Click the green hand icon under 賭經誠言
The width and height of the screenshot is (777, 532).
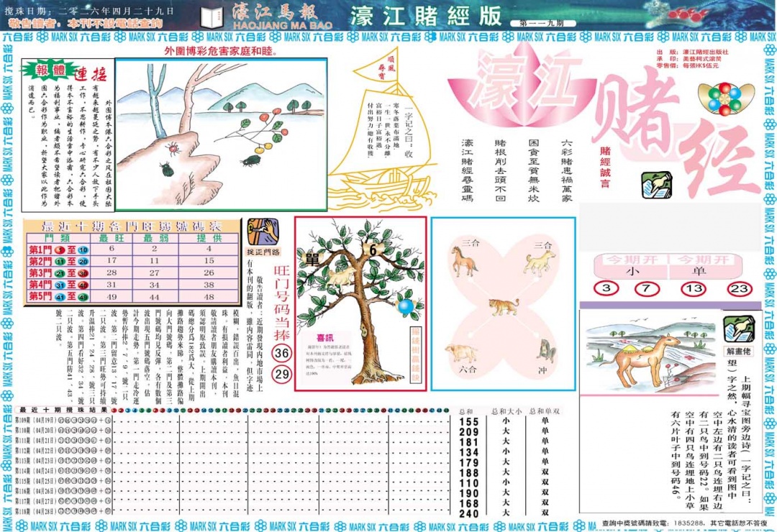click(x=655, y=185)
